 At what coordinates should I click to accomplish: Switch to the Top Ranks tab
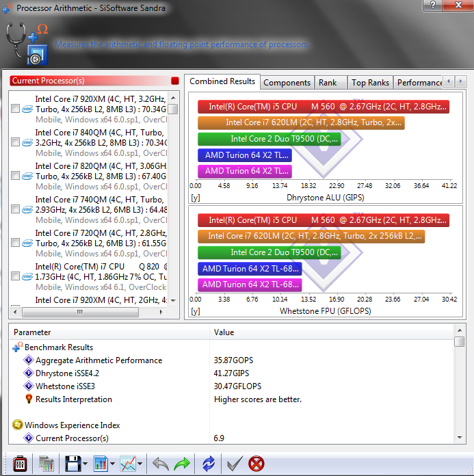[370, 83]
